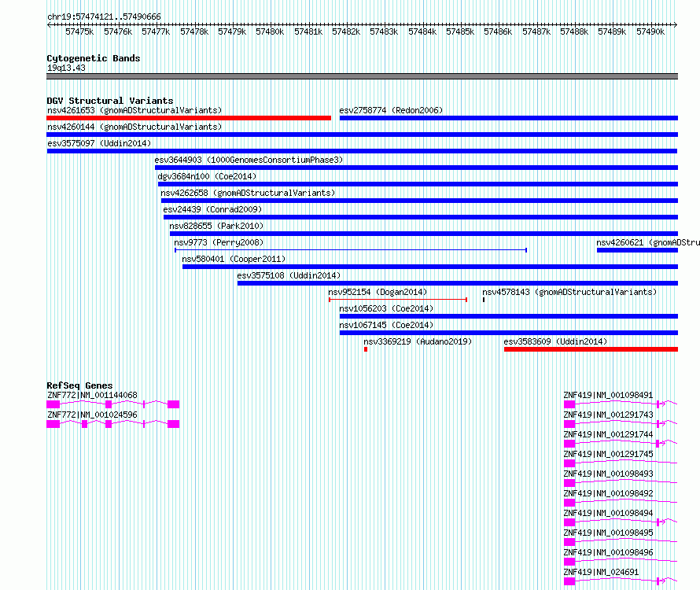
Task: Click ZNF419|NM_001098496 transcript label
Action: (x=608, y=552)
